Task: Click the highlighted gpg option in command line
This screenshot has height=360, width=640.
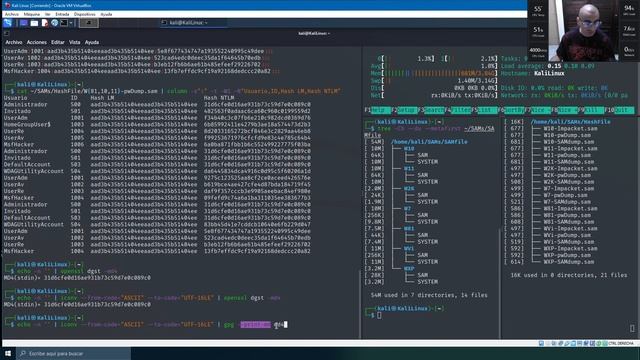Action: 255,324
